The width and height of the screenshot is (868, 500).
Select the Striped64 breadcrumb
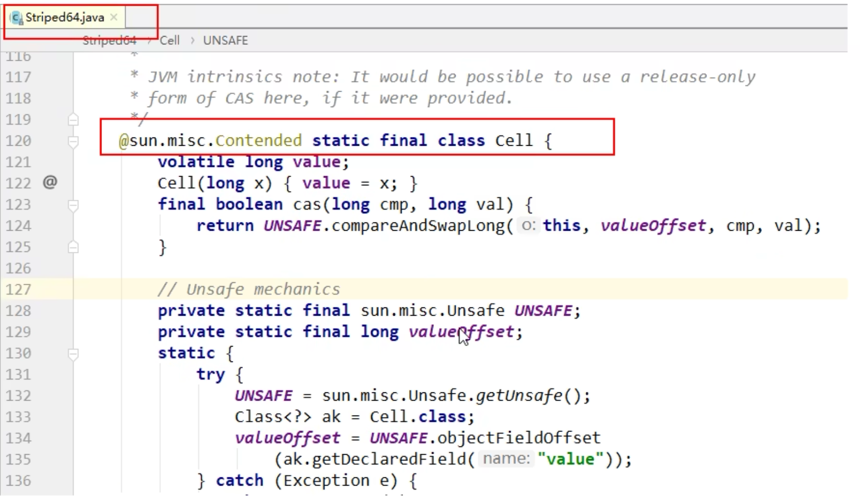pyautogui.click(x=109, y=41)
